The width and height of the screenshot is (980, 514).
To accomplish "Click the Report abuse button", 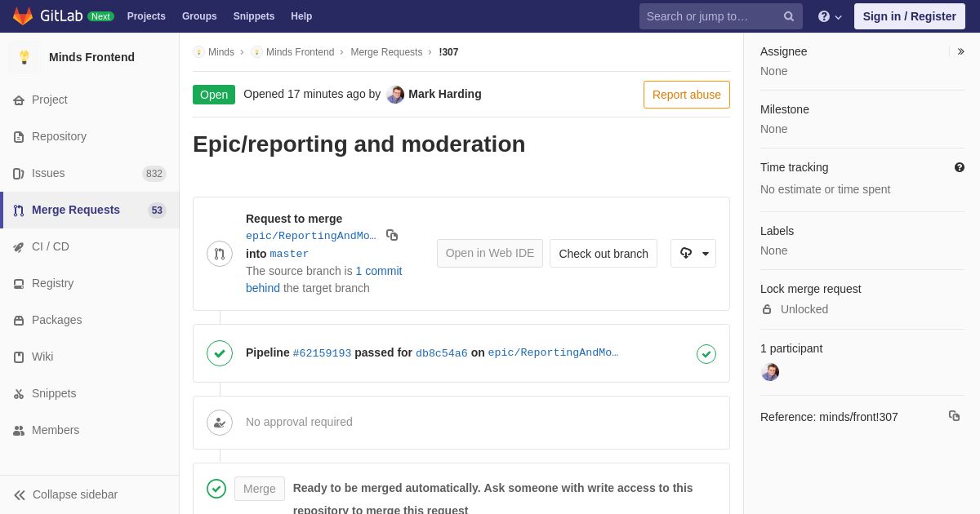I will [x=687, y=95].
